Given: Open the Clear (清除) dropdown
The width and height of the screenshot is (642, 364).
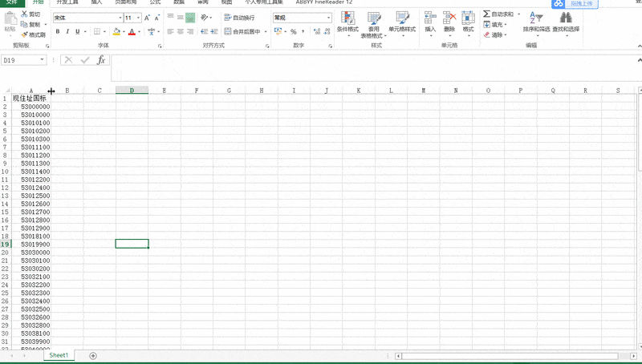Looking at the screenshot, I should pos(494,34).
